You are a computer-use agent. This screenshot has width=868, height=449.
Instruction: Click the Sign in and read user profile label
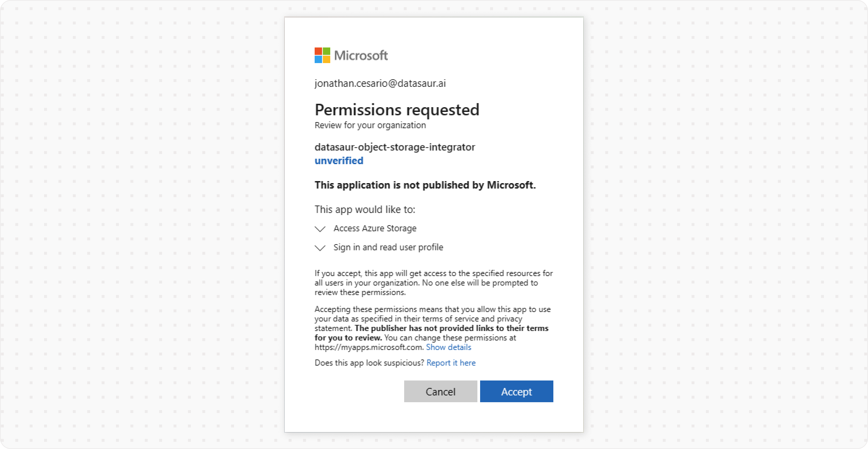click(388, 247)
